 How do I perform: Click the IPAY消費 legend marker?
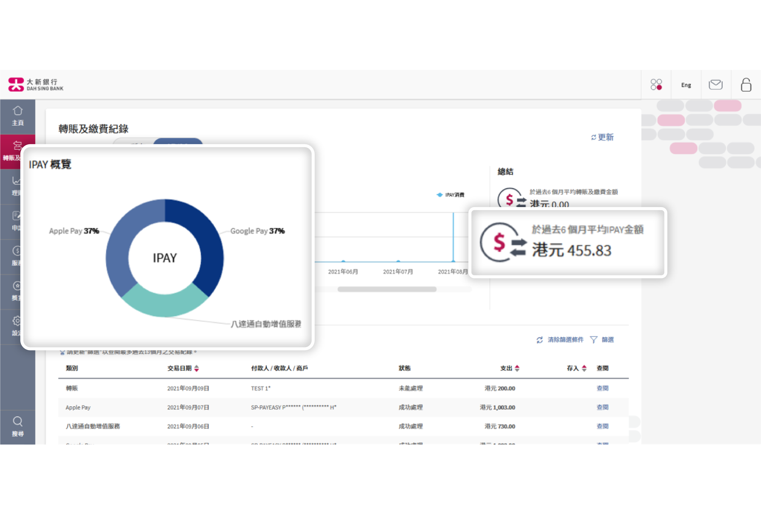pos(439,195)
